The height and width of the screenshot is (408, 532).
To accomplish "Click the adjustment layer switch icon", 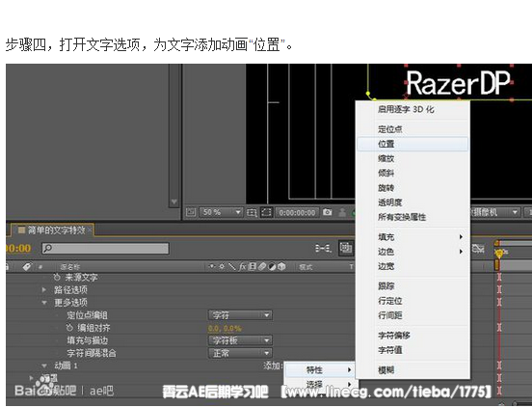I will pyautogui.click(x=272, y=266).
